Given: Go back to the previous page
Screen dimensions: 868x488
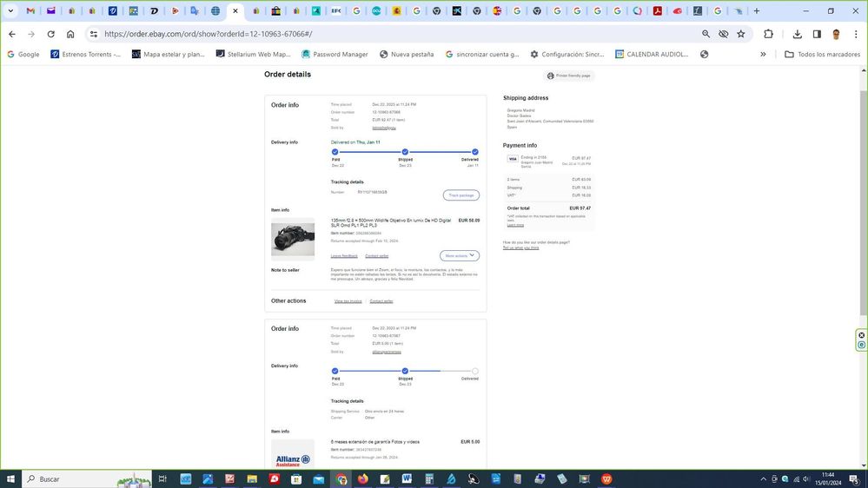Looking at the screenshot, I should [x=12, y=34].
